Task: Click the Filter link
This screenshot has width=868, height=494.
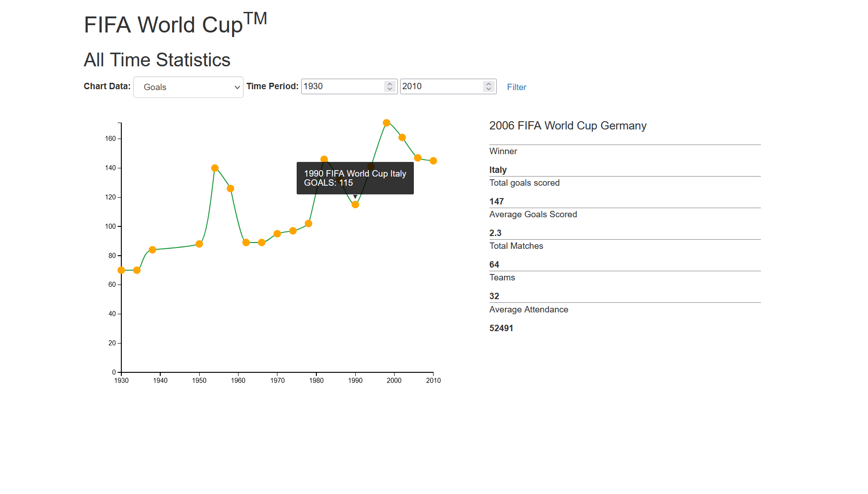Action: [x=516, y=87]
